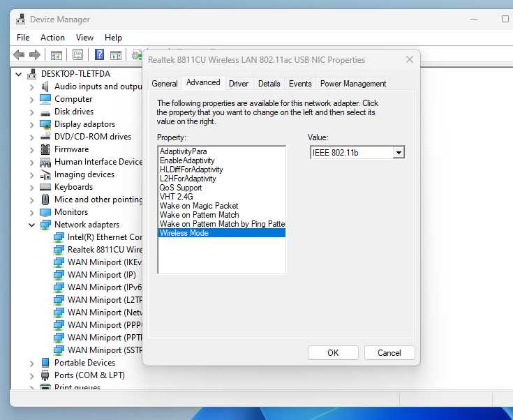The width and height of the screenshot is (513, 420).
Task: Click the Cancel button
Action: [x=389, y=352]
